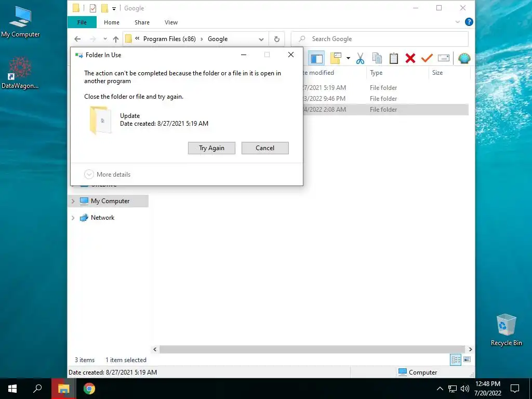Select the row modified 2:08 AM
The image size is (532, 399).
pyautogui.click(x=385, y=109)
